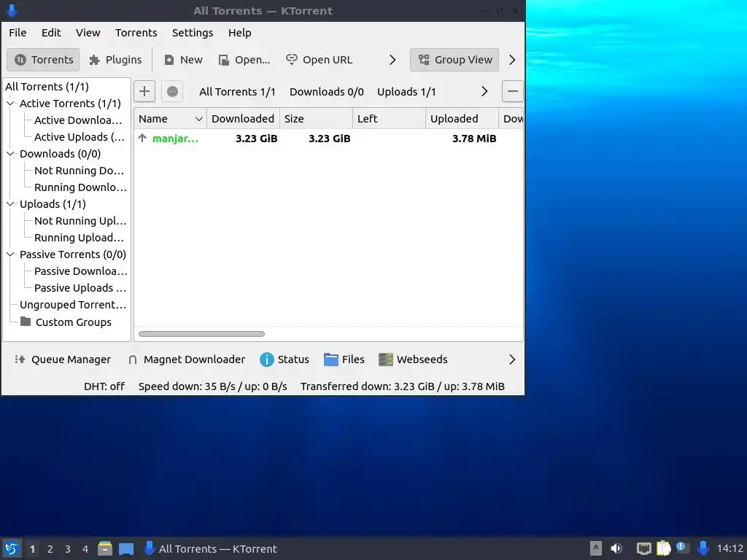Screen dimensions: 747x560
Task: Open the Status panel
Action: [x=285, y=359]
